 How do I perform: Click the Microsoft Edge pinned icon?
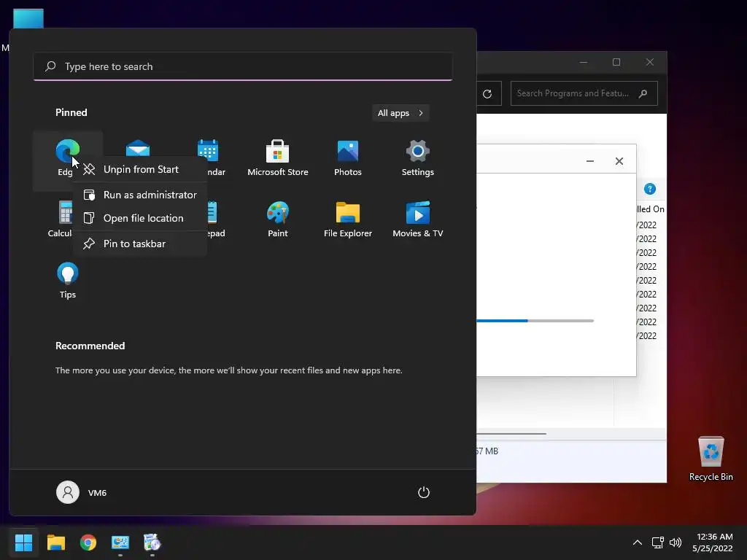pyautogui.click(x=67, y=152)
